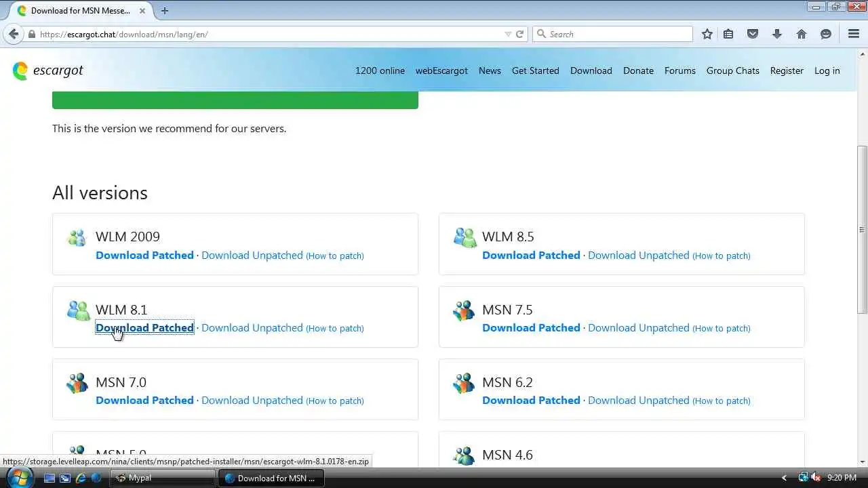Image resolution: width=868 pixels, height=488 pixels.
Task: Open the Register link
Action: [787, 70]
